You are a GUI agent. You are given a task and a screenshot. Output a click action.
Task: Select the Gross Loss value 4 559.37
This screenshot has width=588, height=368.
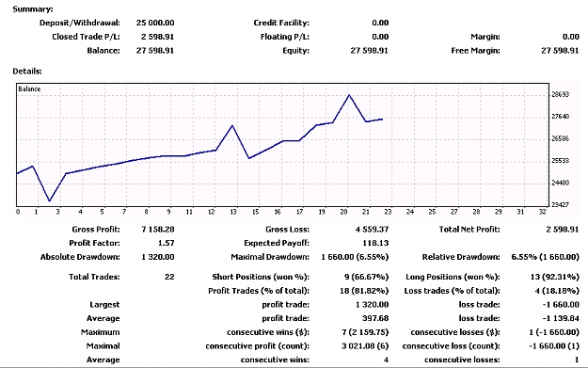[x=372, y=230]
